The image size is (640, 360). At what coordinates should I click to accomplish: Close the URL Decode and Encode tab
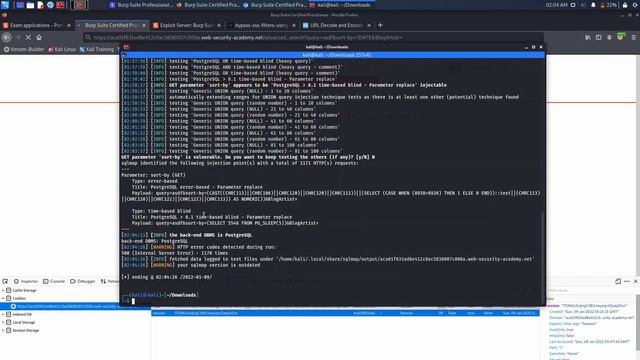pyautogui.click(x=369, y=25)
